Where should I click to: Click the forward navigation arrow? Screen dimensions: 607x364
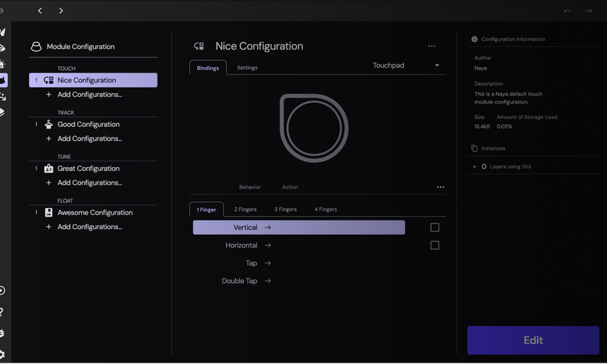61,11
